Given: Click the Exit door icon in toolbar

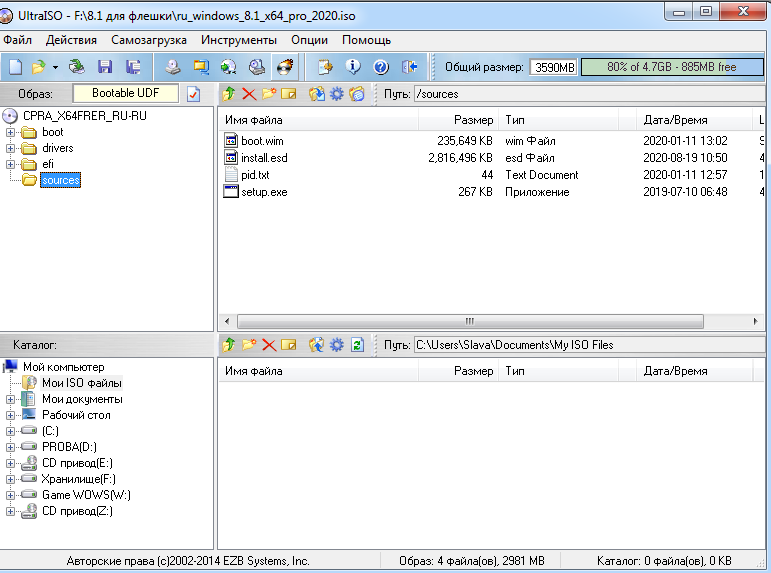Looking at the screenshot, I should point(409,67).
